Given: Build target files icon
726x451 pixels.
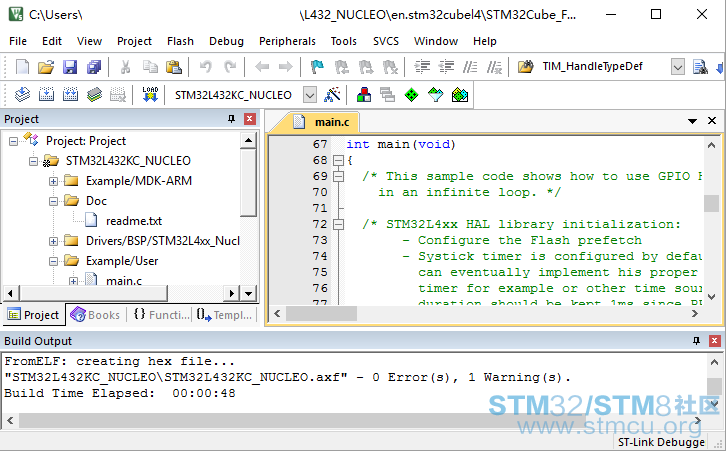Looking at the screenshot, I should (x=46, y=95).
